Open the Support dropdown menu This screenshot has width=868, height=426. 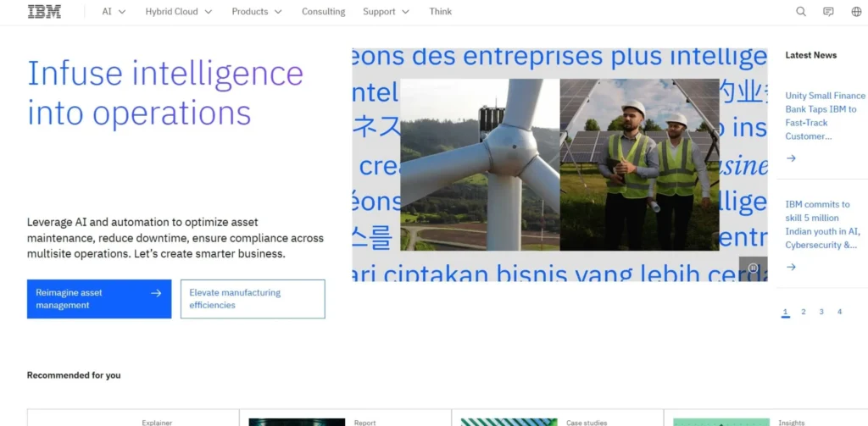[387, 12]
